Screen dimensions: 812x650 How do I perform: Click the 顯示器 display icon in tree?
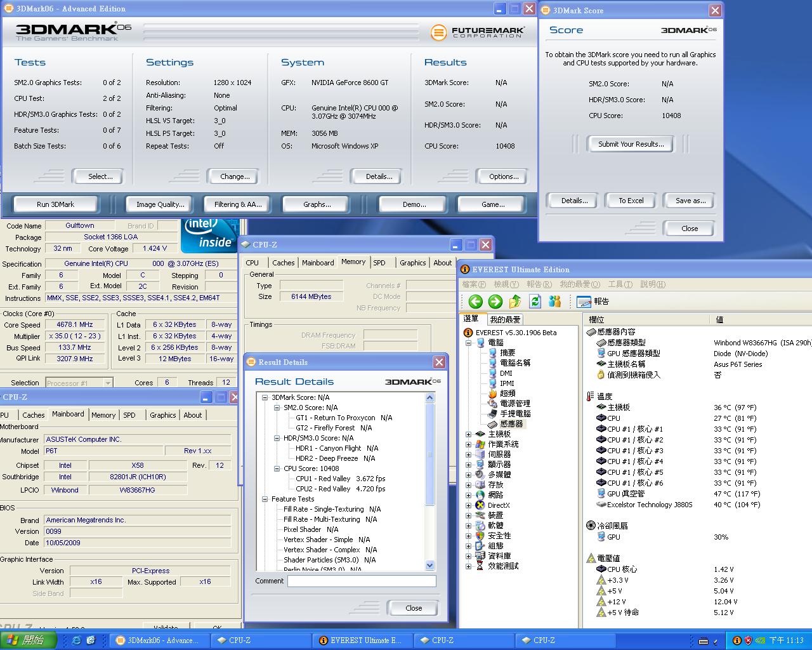coord(480,465)
